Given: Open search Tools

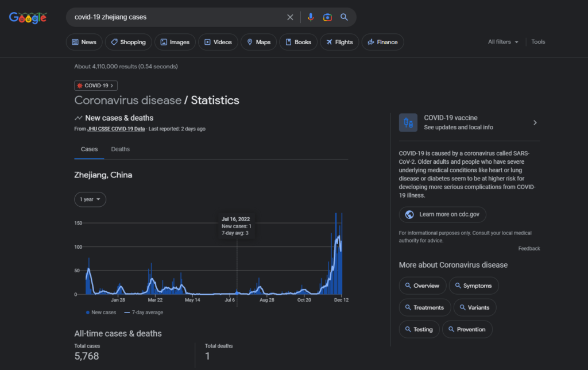Looking at the screenshot, I should (538, 41).
